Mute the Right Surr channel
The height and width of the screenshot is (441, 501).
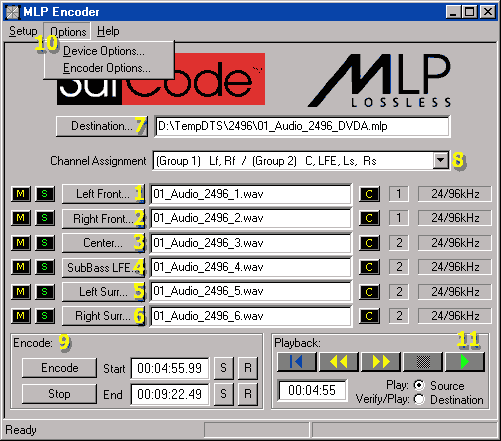[x=21, y=316]
